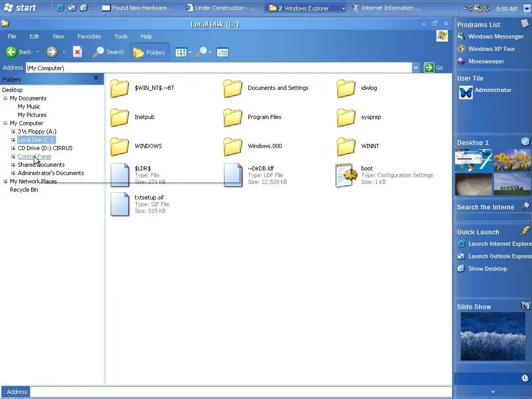This screenshot has height=399, width=532.
Task: Select the txtsetup.sif file icon
Action: pyautogui.click(x=120, y=204)
